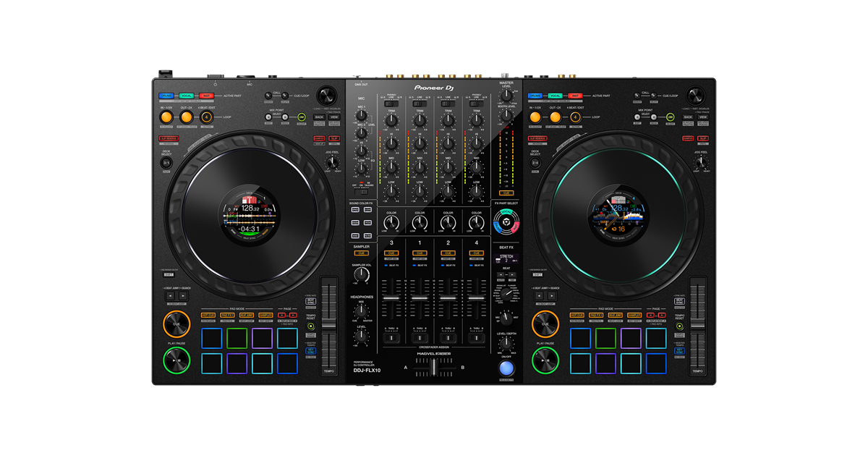
Task: Select SAMPLER pad mode on right deck
Action: (635, 316)
